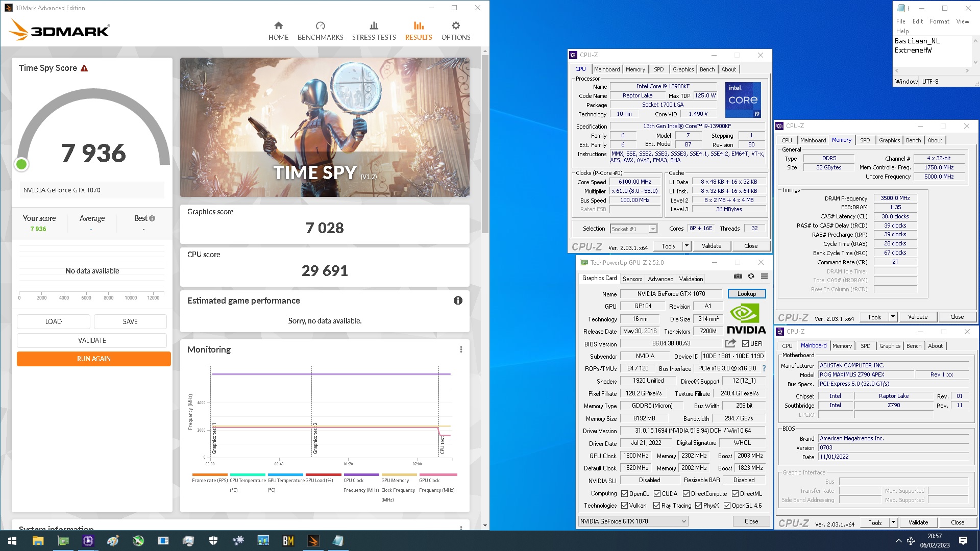
Task: Open the GPU-Z hamburger menu
Action: point(764,276)
